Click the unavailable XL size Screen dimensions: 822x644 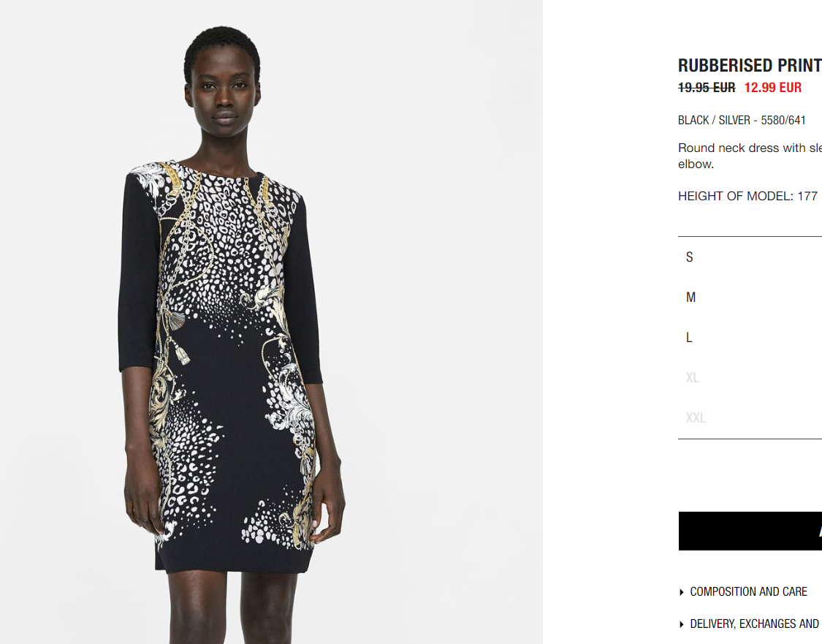(750, 378)
